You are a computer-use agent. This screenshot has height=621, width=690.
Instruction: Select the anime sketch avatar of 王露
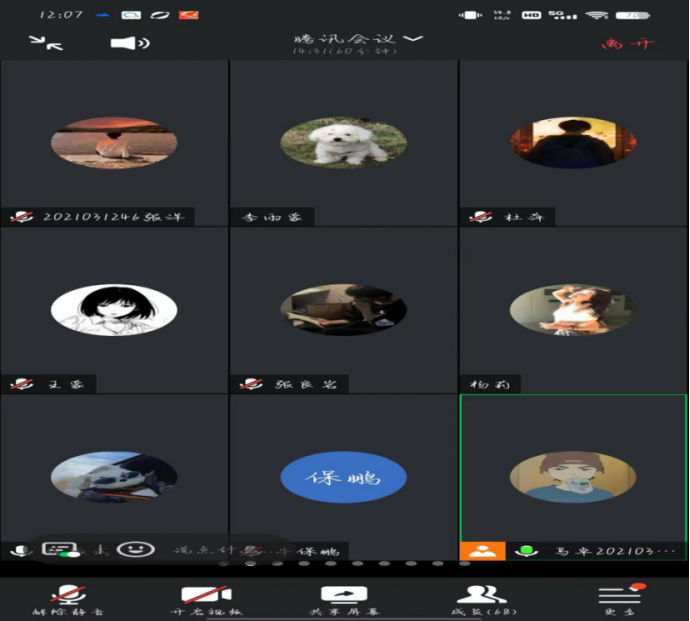click(x=114, y=310)
